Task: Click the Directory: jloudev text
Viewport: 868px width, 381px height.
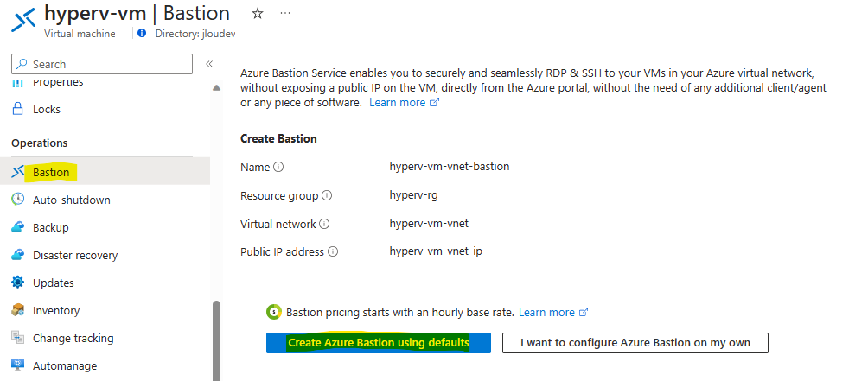Action: 195,33
